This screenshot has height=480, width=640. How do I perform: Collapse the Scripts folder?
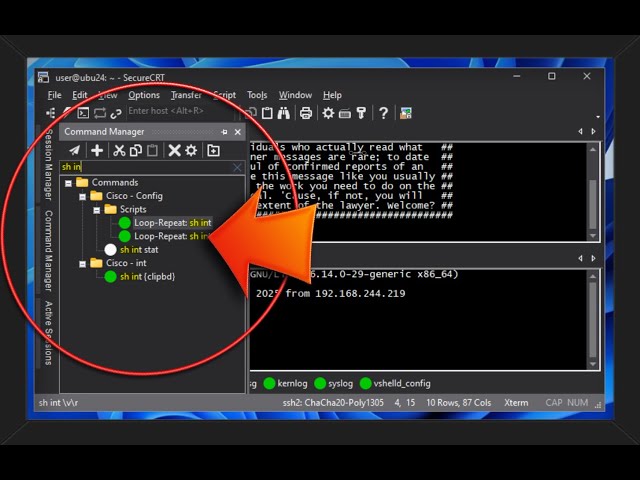[97, 210]
